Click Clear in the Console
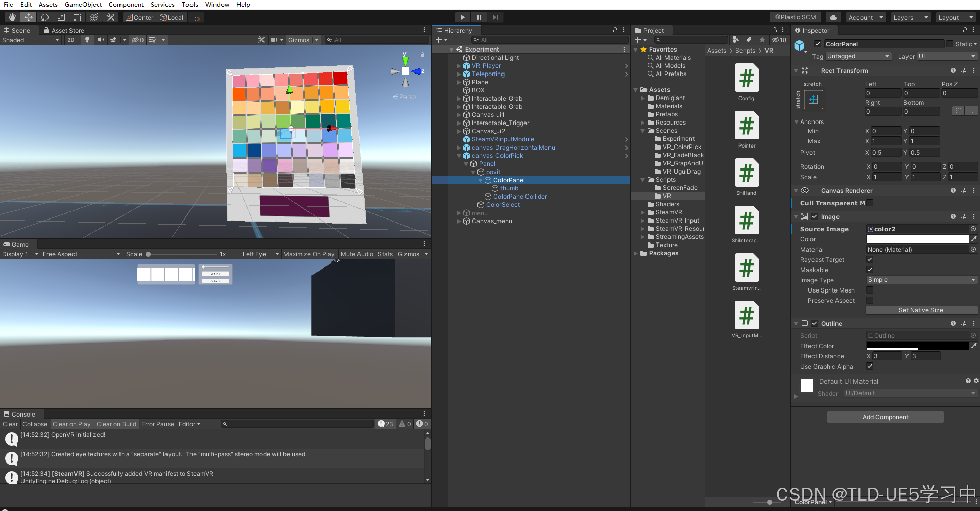 10,424
